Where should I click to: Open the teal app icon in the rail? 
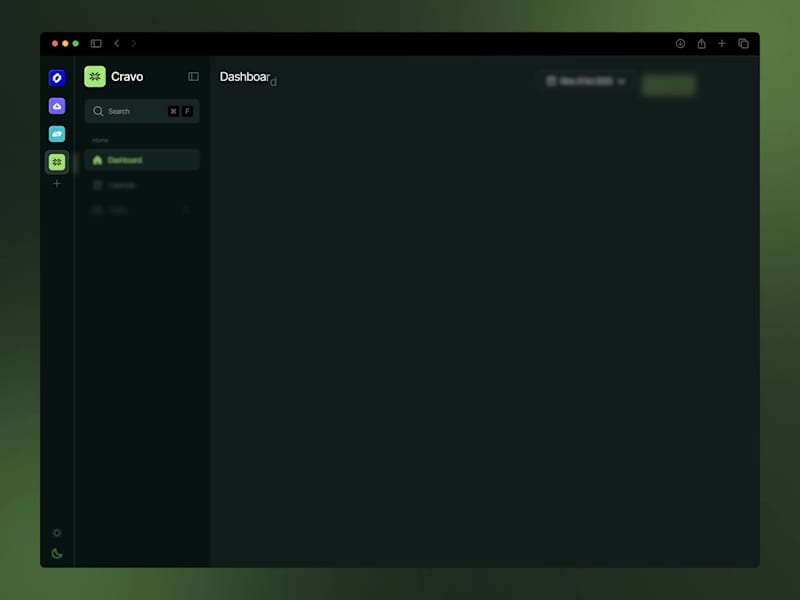click(x=57, y=133)
